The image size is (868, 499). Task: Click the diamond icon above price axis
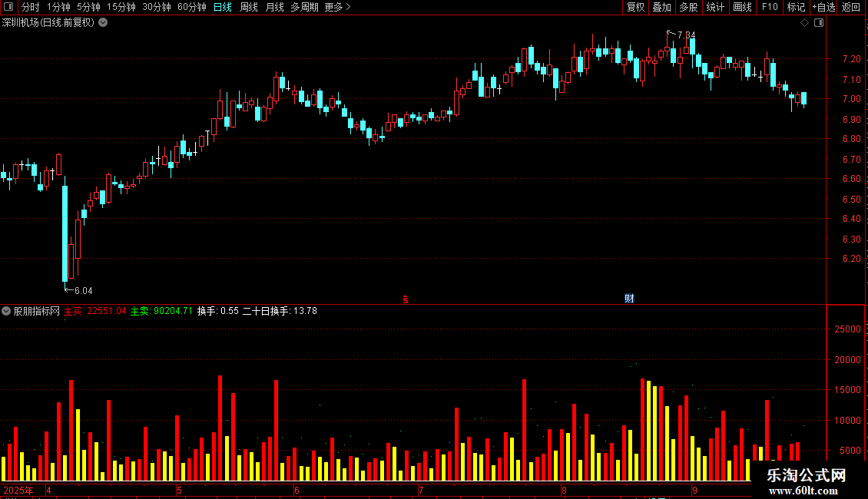tap(805, 23)
